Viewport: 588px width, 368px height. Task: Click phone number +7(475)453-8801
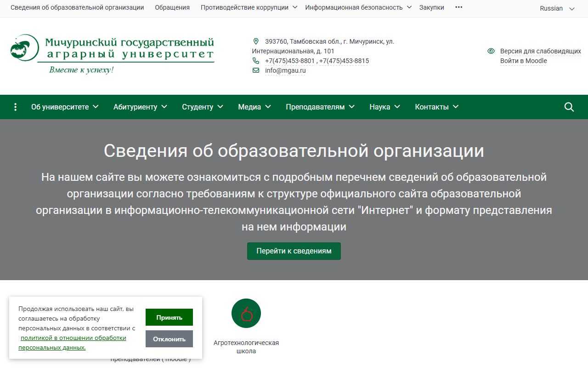pyautogui.click(x=290, y=61)
